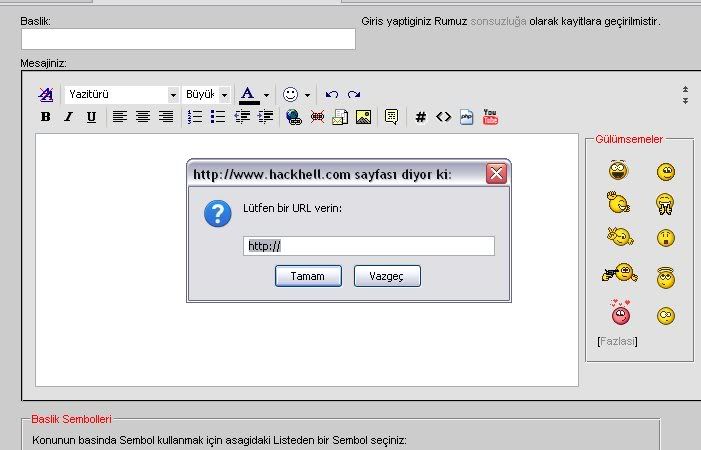Insert the praying hands smiley
Viewport: 701px width, 450px height.
click(x=665, y=204)
